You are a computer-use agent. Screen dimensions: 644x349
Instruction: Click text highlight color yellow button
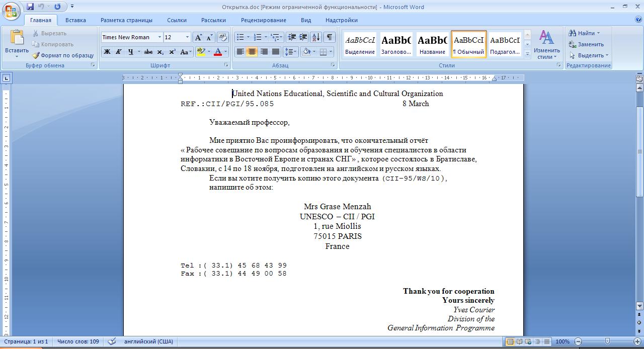pos(200,52)
